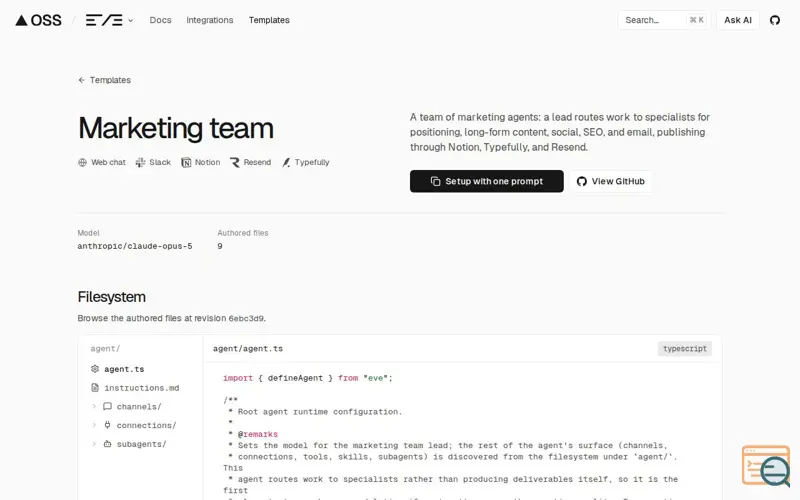Viewport: 800px width, 500px height.
Task: Click the Typefully feather icon
Action: (x=286, y=162)
